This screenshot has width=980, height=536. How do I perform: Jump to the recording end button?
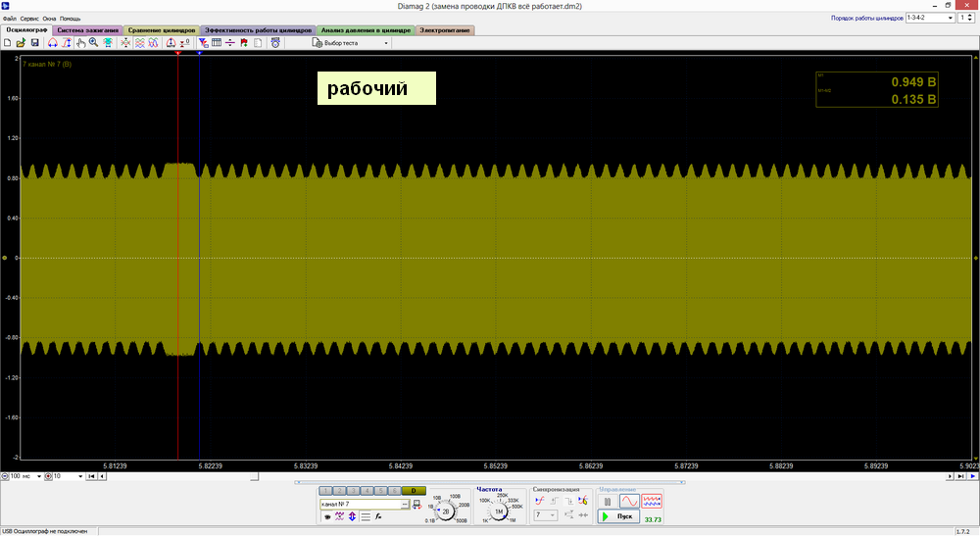[x=960, y=476]
